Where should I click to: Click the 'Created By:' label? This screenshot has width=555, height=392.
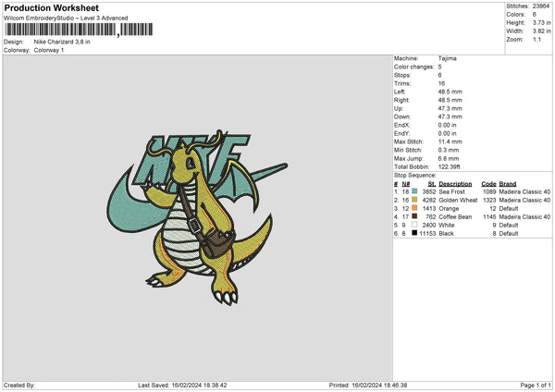click(19, 385)
